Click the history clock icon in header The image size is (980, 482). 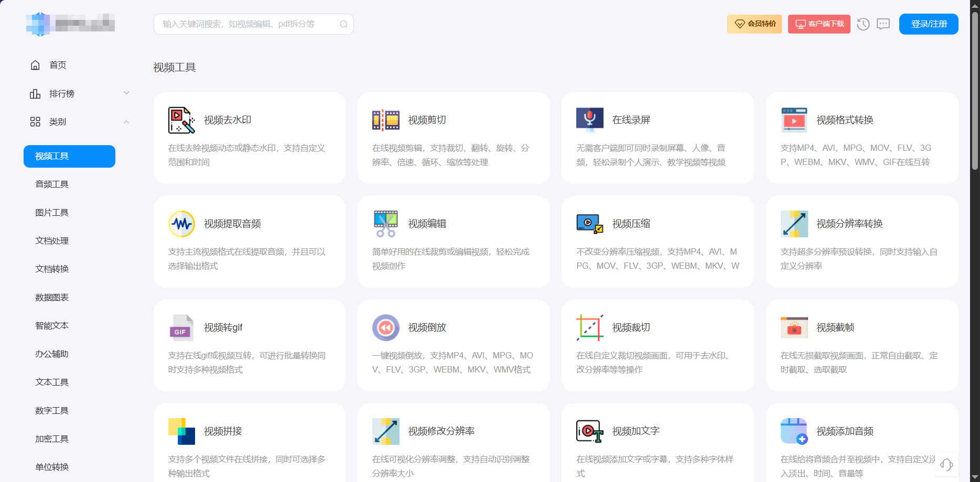coord(863,24)
